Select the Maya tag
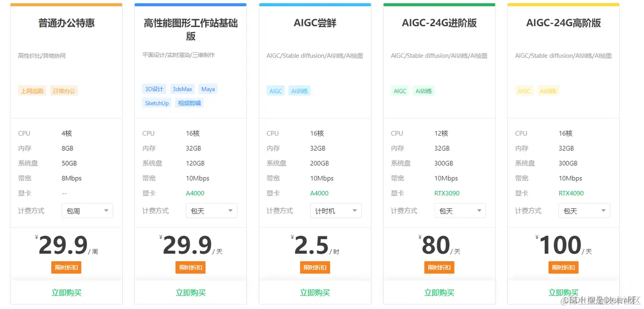The height and width of the screenshot is (309, 644). (x=208, y=88)
